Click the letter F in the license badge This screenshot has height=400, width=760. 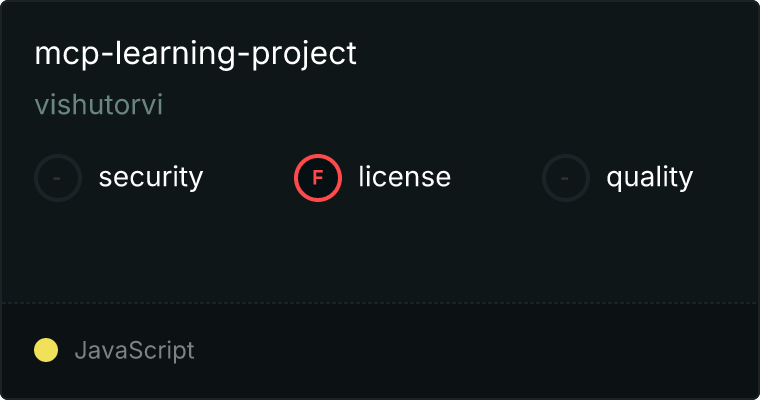click(318, 178)
